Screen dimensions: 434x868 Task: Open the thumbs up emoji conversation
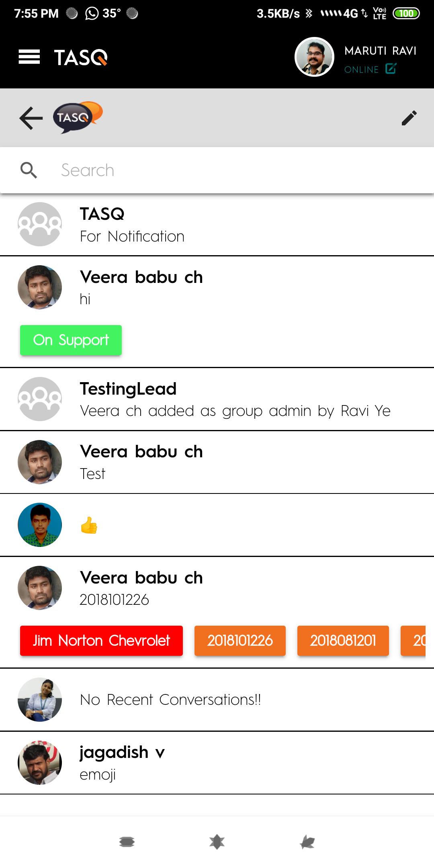(217, 525)
